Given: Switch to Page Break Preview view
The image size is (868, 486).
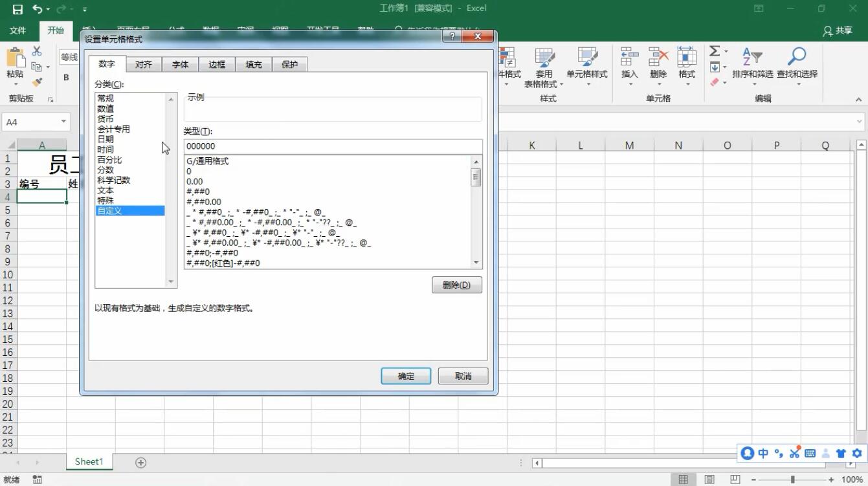Looking at the screenshot, I should (x=735, y=480).
